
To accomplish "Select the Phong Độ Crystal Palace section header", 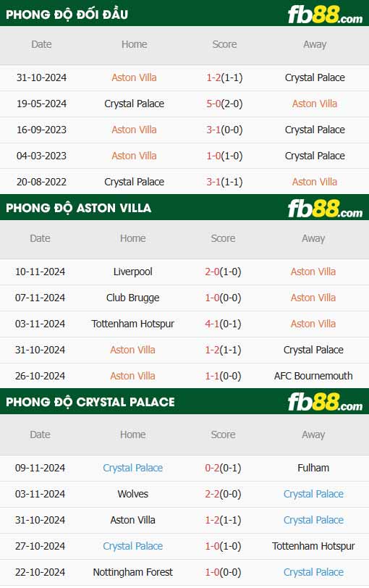I will point(184,402).
